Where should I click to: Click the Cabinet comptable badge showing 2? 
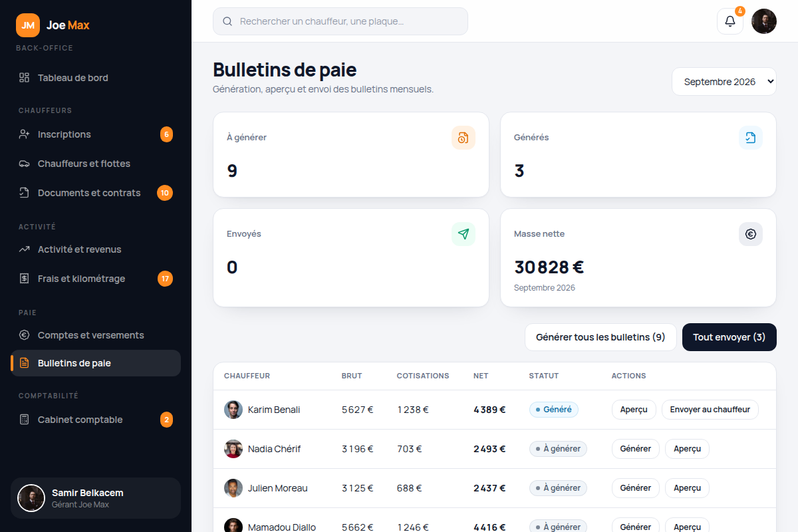pyautogui.click(x=166, y=420)
